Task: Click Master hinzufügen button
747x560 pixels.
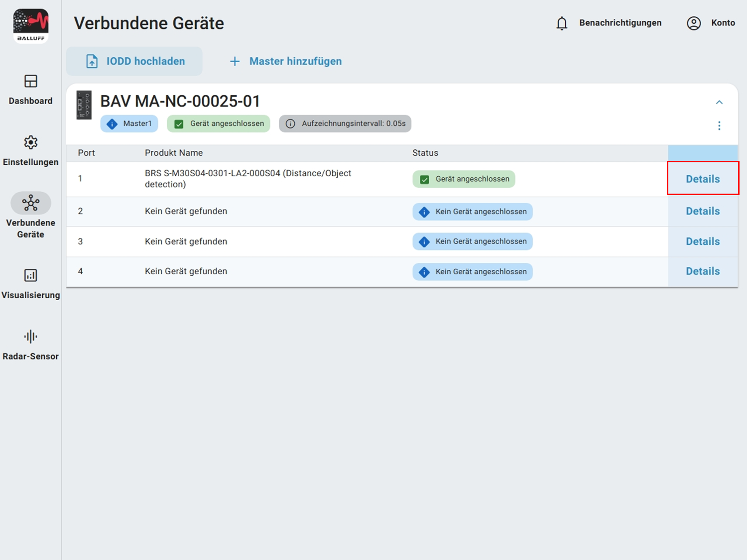Action: pos(285,61)
